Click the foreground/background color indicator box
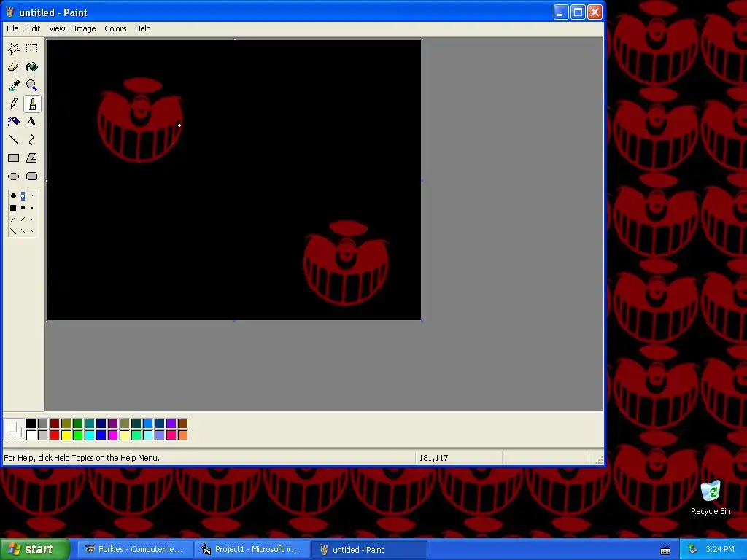 point(14,429)
